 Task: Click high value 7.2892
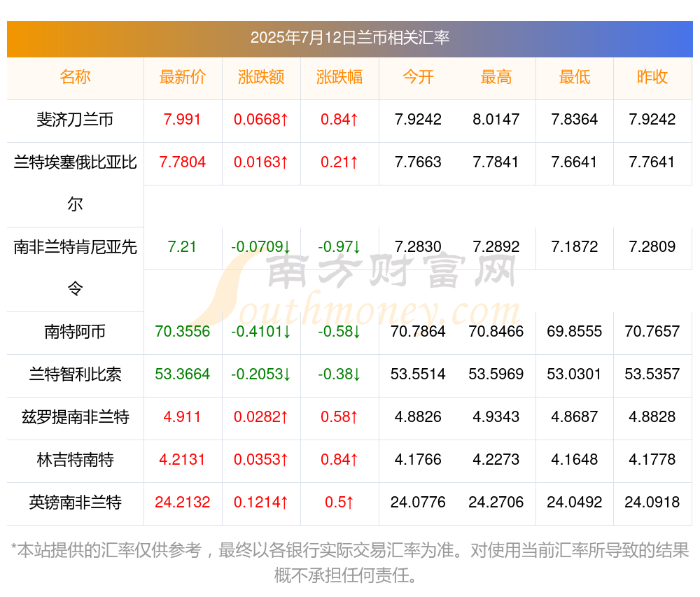pos(496,247)
